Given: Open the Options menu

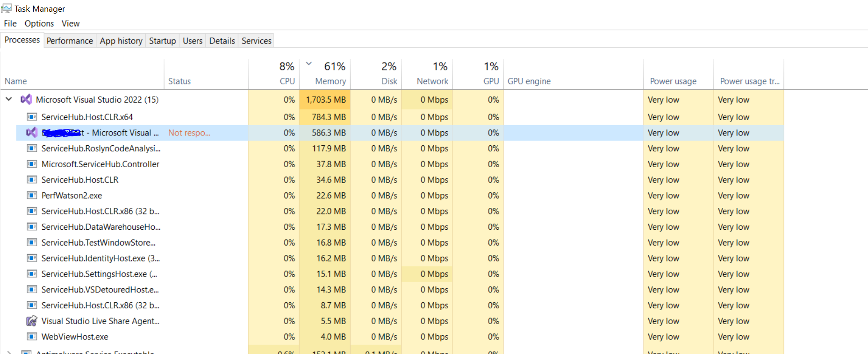Looking at the screenshot, I should [39, 23].
